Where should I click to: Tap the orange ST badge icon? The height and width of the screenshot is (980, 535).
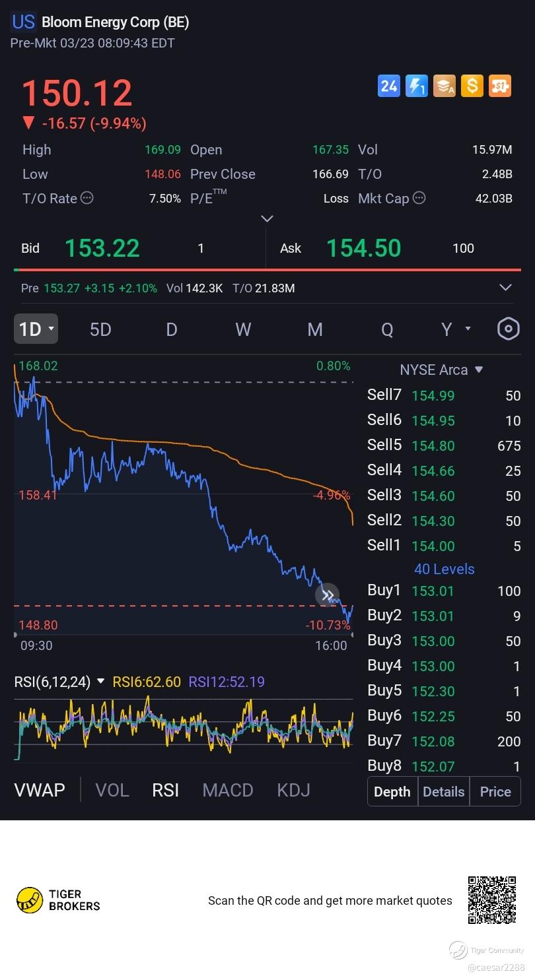500,86
